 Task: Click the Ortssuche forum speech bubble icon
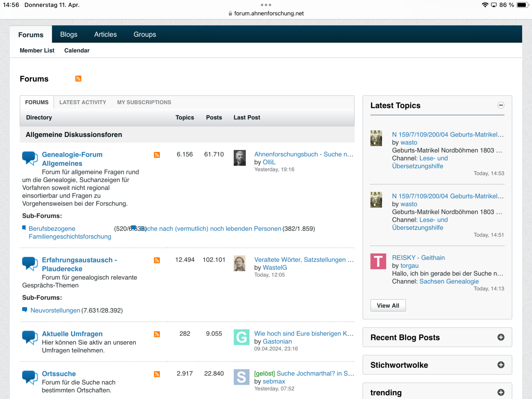(30, 377)
